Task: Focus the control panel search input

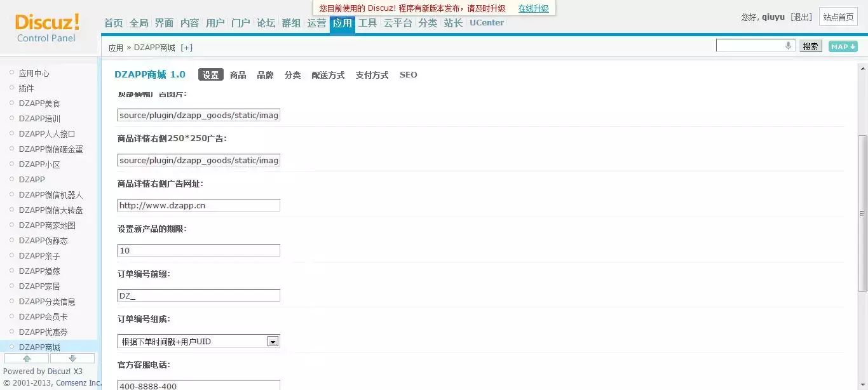Action: [x=756, y=46]
